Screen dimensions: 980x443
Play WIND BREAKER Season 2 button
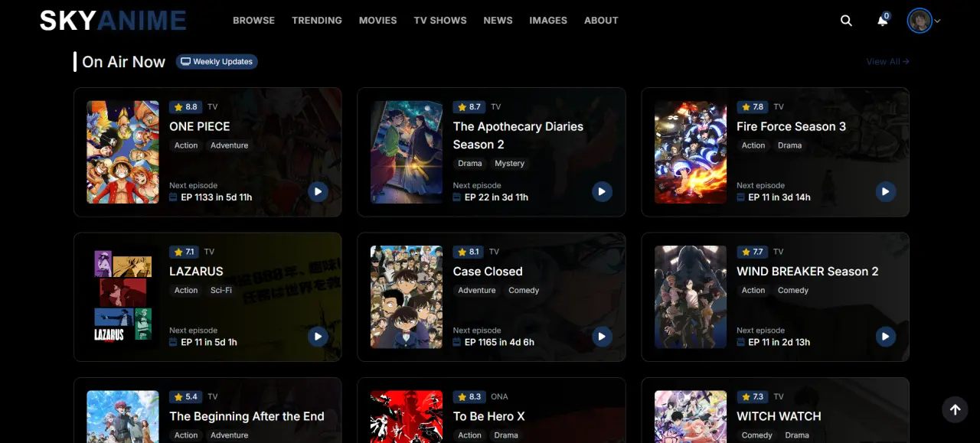885,337
